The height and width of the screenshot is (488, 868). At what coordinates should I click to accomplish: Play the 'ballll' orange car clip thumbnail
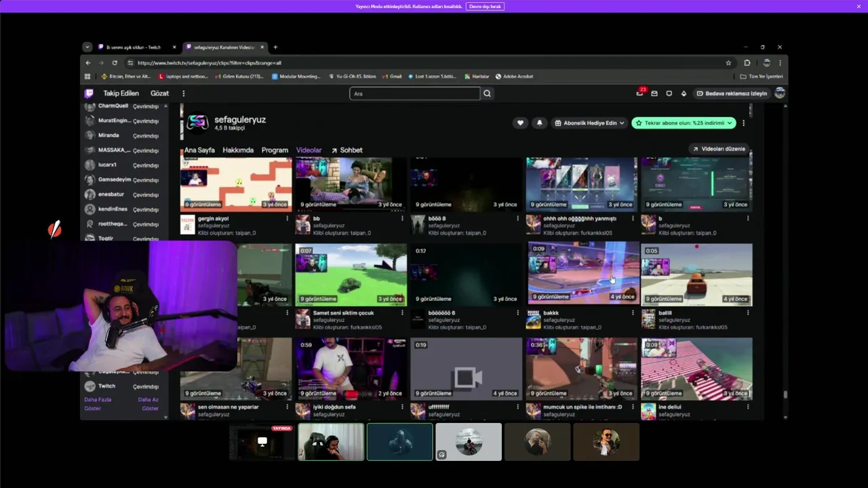(x=696, y=274)
